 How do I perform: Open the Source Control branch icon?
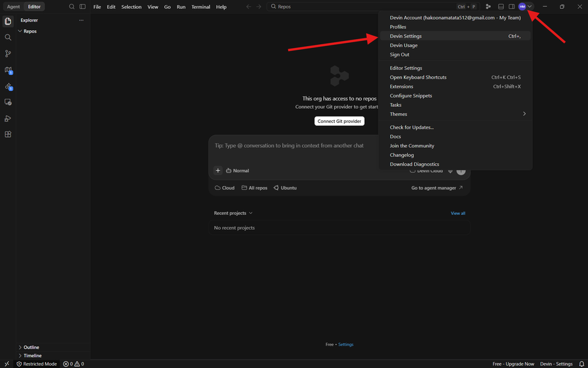tap(8, 54)
